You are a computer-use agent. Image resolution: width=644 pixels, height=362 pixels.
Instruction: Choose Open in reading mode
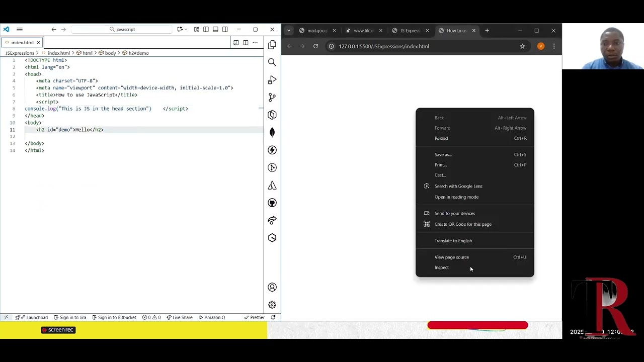[475, 197]
